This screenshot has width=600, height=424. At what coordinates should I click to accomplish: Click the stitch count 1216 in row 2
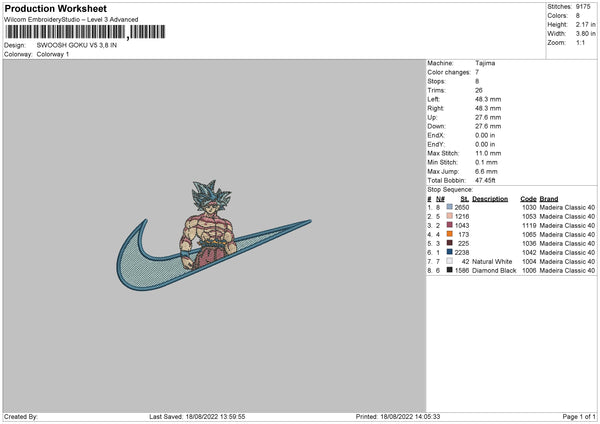(x=462, y=217)
